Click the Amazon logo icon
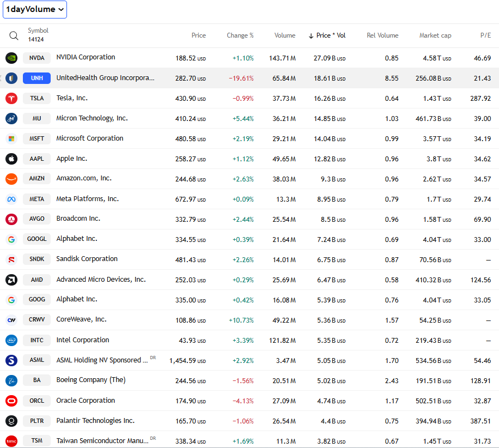 click(x=11, y=179)
